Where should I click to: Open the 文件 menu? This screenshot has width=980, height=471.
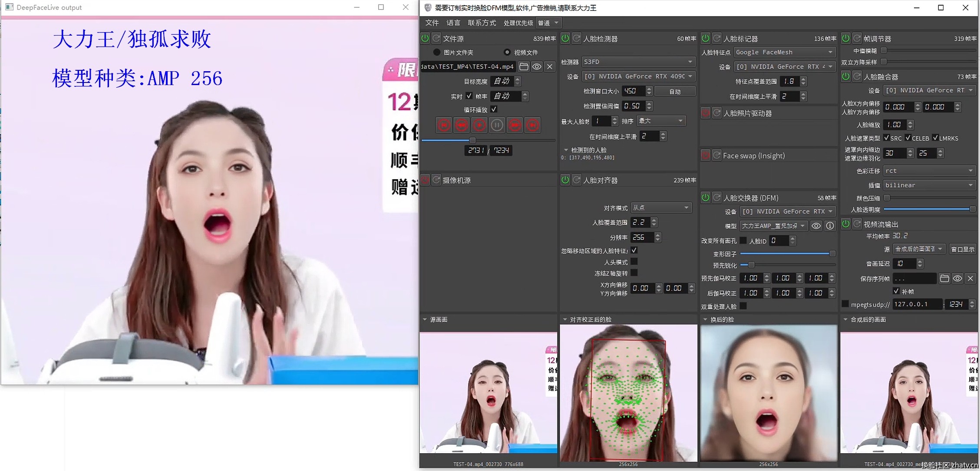tap(432, 23)
